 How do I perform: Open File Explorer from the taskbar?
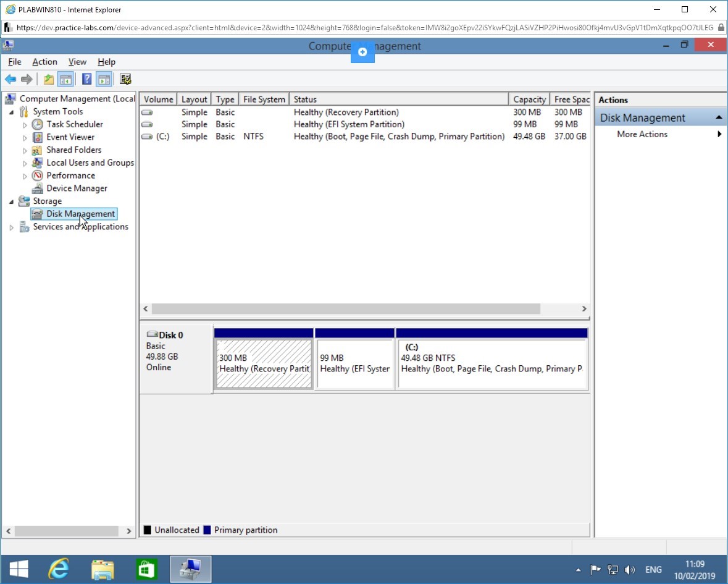pos(103,569)
